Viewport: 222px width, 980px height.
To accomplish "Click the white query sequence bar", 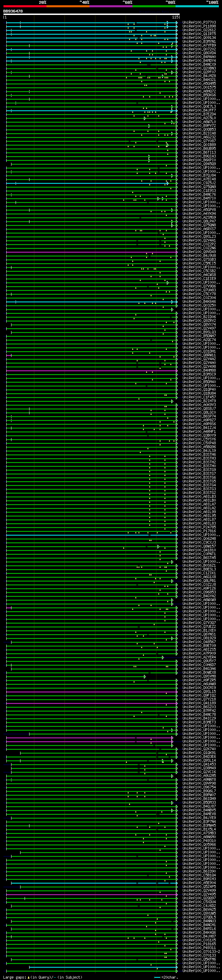I will [92, 14].
